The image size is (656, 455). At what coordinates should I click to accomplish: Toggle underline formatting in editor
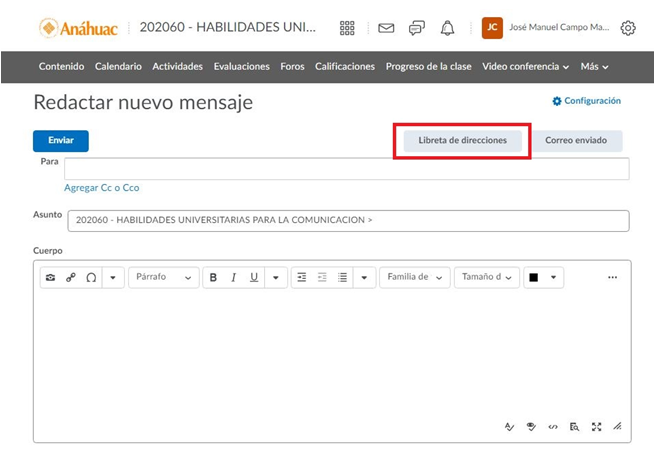(254, 277)
